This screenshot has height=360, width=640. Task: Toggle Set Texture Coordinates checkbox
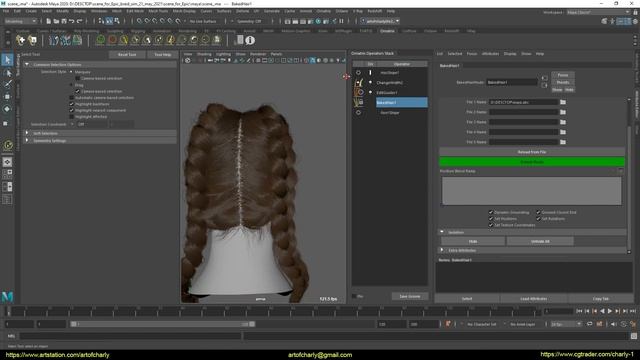(491, 225)
